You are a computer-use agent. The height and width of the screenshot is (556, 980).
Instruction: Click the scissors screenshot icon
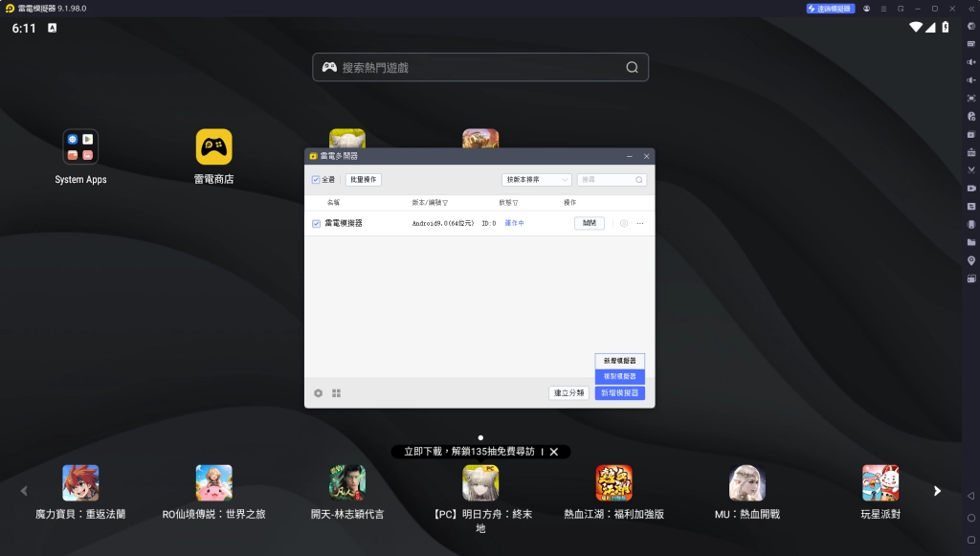click(971, 169)
